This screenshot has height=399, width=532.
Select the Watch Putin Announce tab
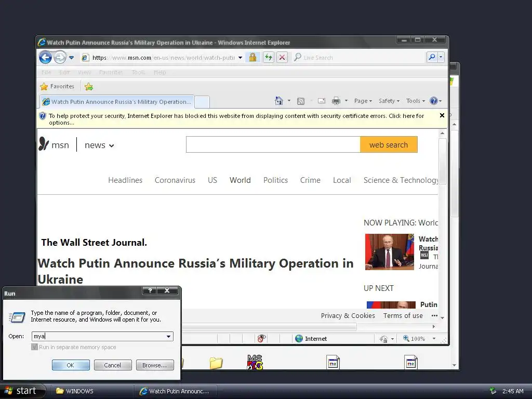[117, 102]
